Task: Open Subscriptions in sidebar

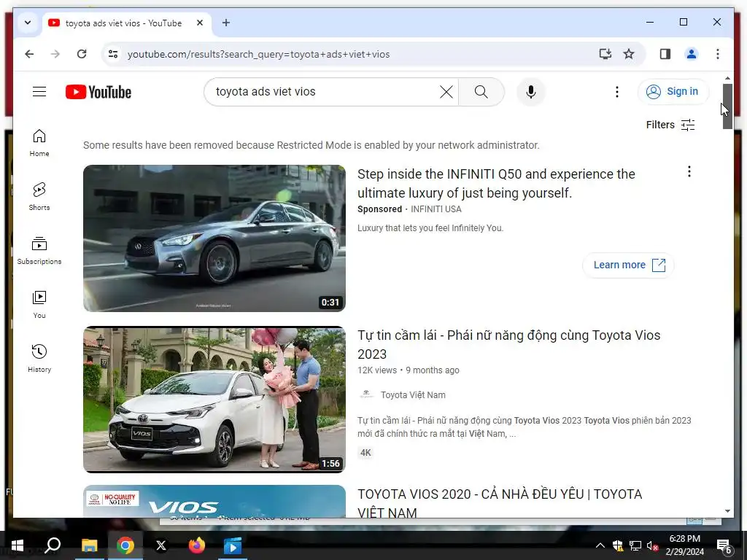Action: tap(39, 251)
